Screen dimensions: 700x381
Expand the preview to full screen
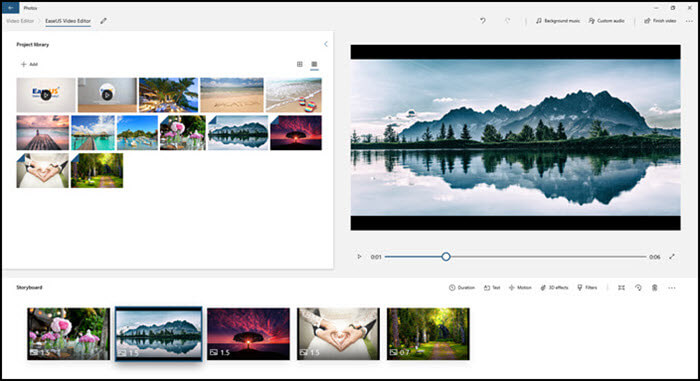tap(672, 257)
